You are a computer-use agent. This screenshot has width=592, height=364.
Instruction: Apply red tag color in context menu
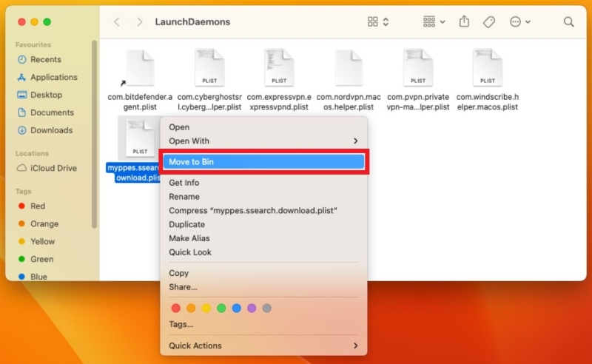coord(175,308)
